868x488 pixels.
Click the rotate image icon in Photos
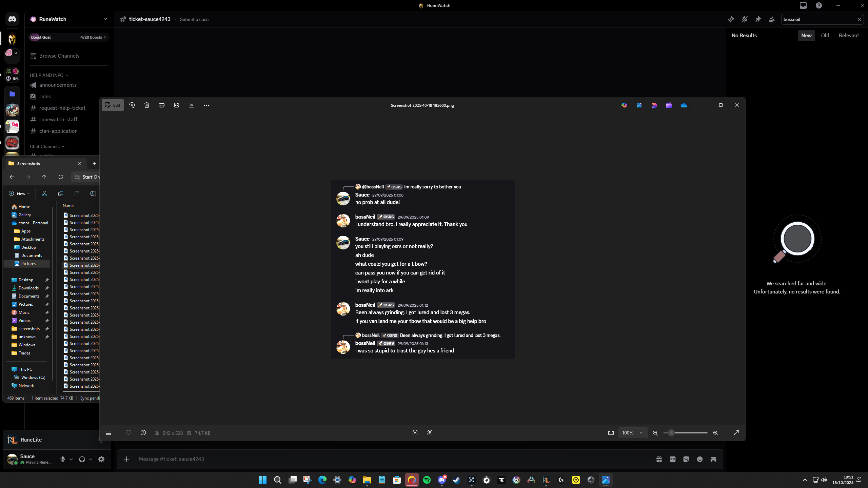click(x=132, y=105)
